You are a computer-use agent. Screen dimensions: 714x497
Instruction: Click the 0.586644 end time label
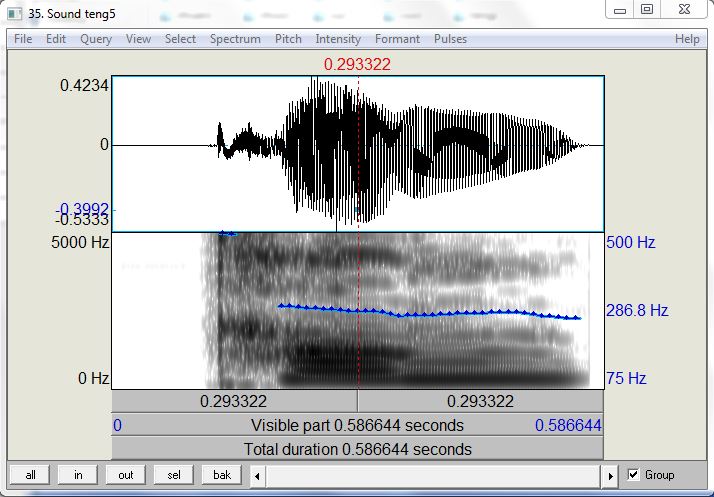[x=568, y=425]
